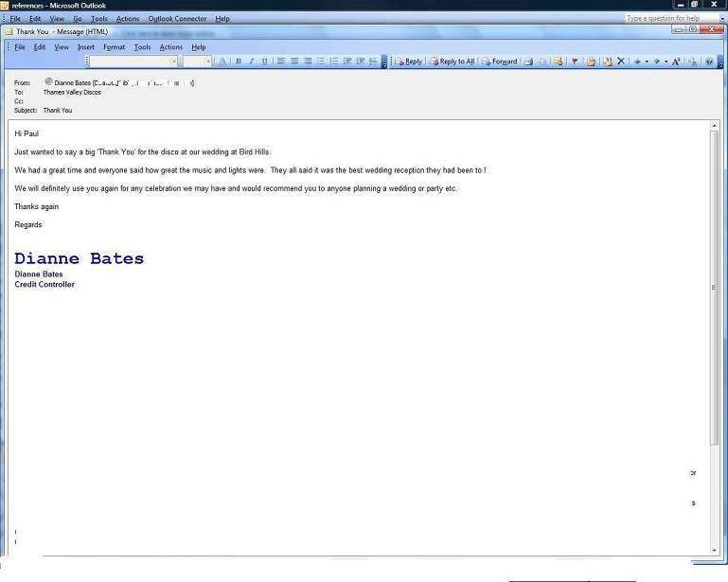The width and height of the screenshot is (728, 582).
Task: Click the message body vertical scrollbar
Action: click(x=715, y=284)
